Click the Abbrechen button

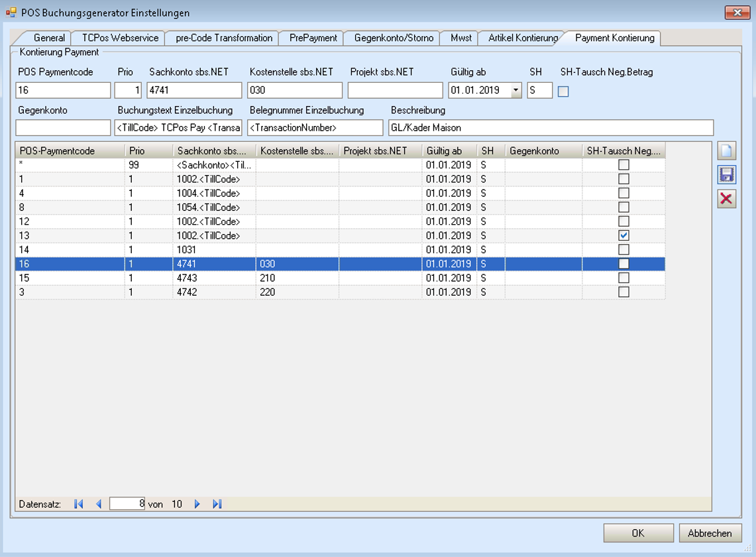(x=710, y=533)
